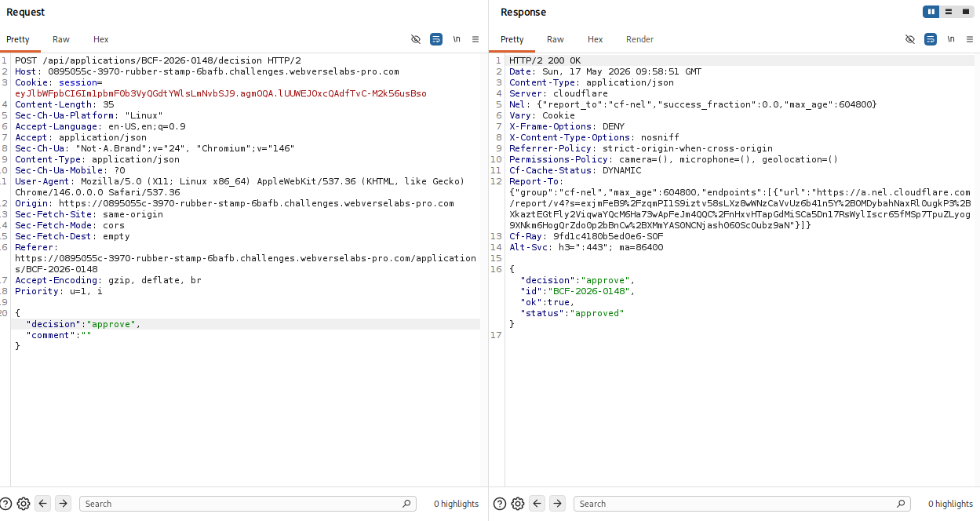Open Request search help icon

(6, 504)
